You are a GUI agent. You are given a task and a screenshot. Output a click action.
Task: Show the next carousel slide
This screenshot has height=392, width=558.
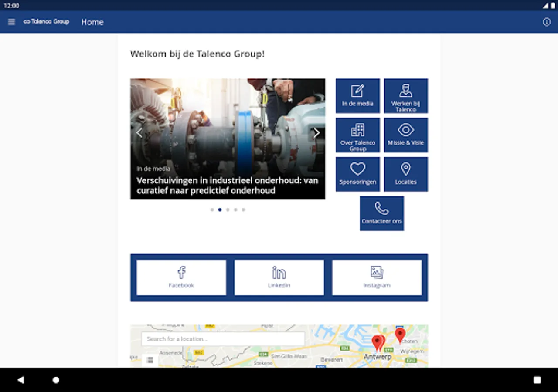coord(316,133)
